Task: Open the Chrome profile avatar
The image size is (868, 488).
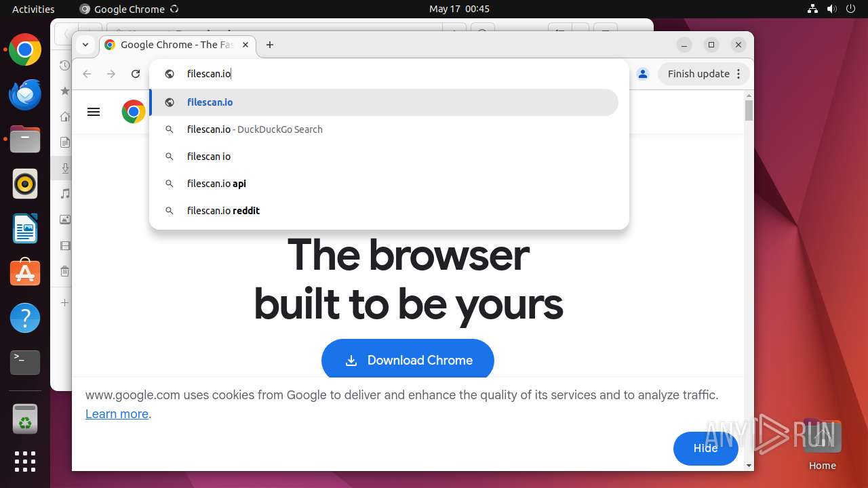Action: 643,74
